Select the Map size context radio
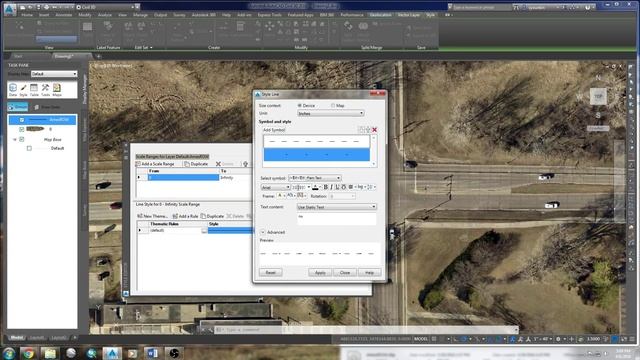 pos(333,105)
